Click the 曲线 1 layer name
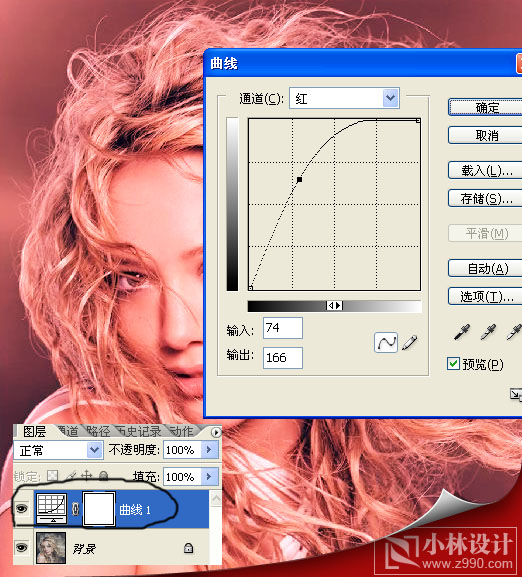 point(135,509)
